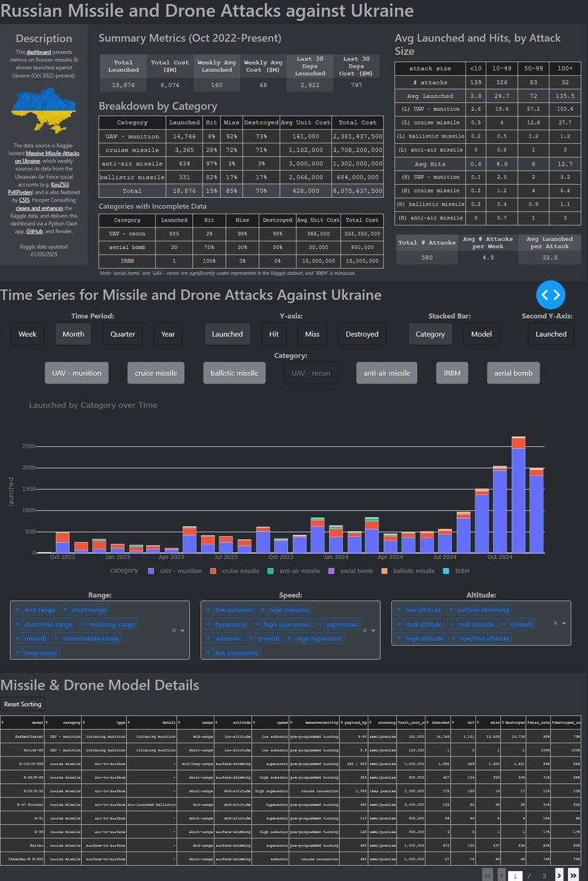Toggle the IRBM category button
This screenshot has width=588, height=881.
(x=452, y=373)
